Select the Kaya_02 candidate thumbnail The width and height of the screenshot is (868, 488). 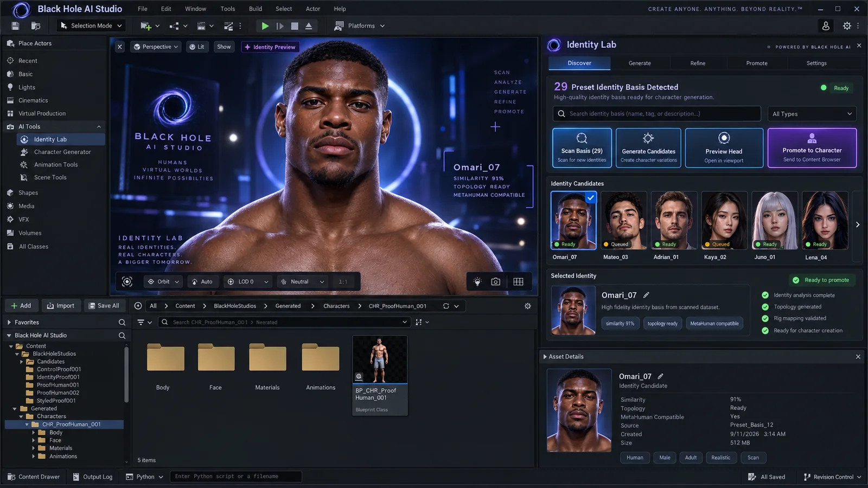tap(724, 221)
